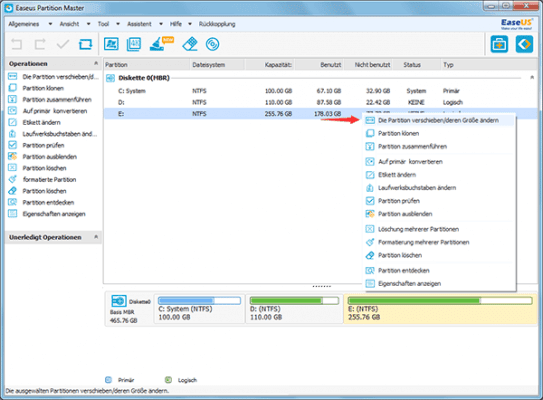Image resolution: width=543 pixels, height=400 pixels.
Task: Select the C: System partition row
Action: 320,91
